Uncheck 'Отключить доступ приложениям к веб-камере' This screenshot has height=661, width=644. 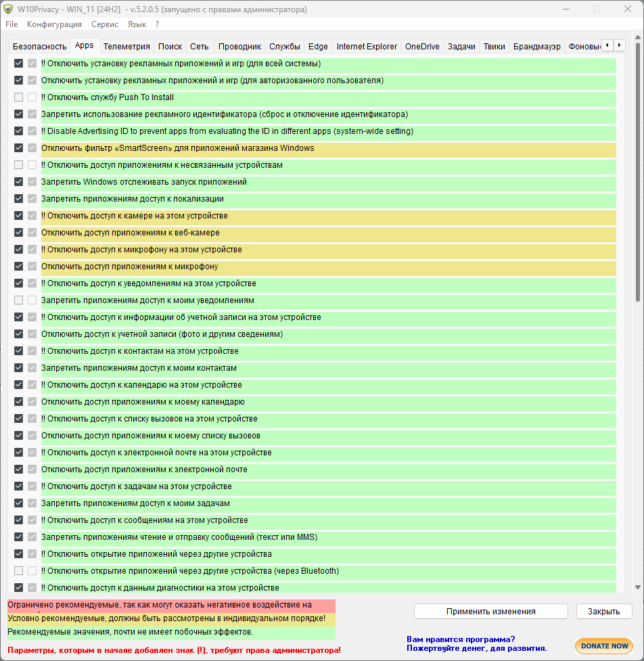[x=18, y=232]
